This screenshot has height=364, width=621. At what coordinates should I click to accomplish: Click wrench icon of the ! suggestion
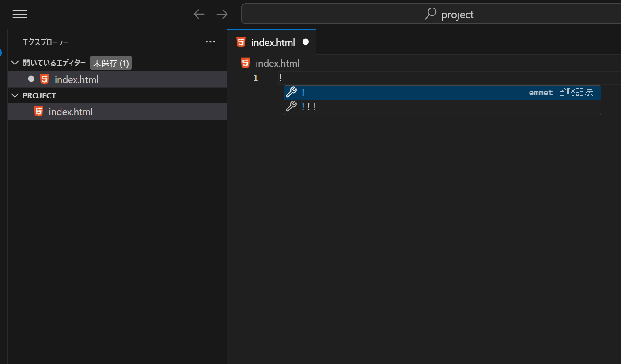coord(291,92)
